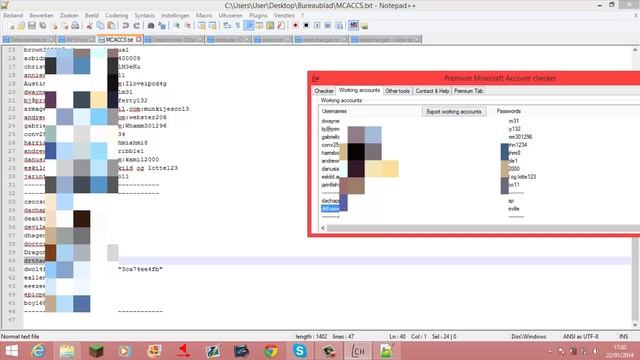Screen dimensions: 640x360
Task: Save the recorded macro icon
Action: (339, 26)
